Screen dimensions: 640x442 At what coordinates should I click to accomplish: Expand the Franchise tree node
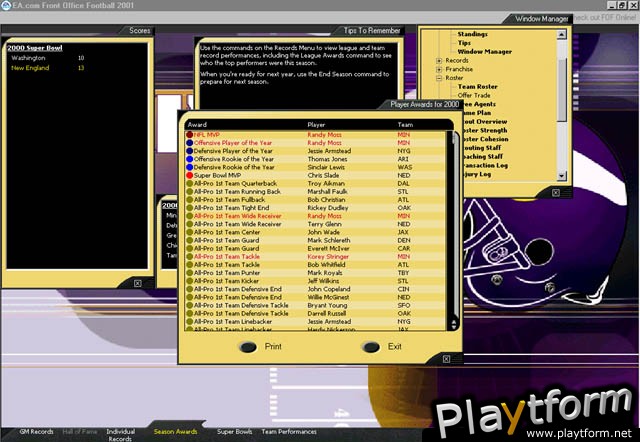pos(439,69)
